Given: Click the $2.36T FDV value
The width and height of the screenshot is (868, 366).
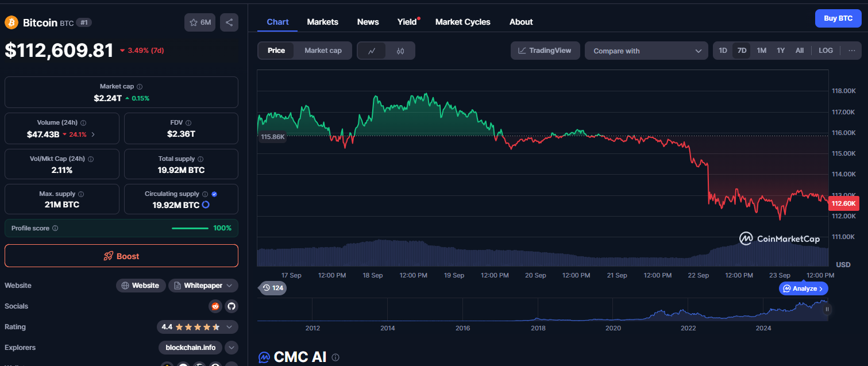Looking at the screenshot, I should 181,134.
